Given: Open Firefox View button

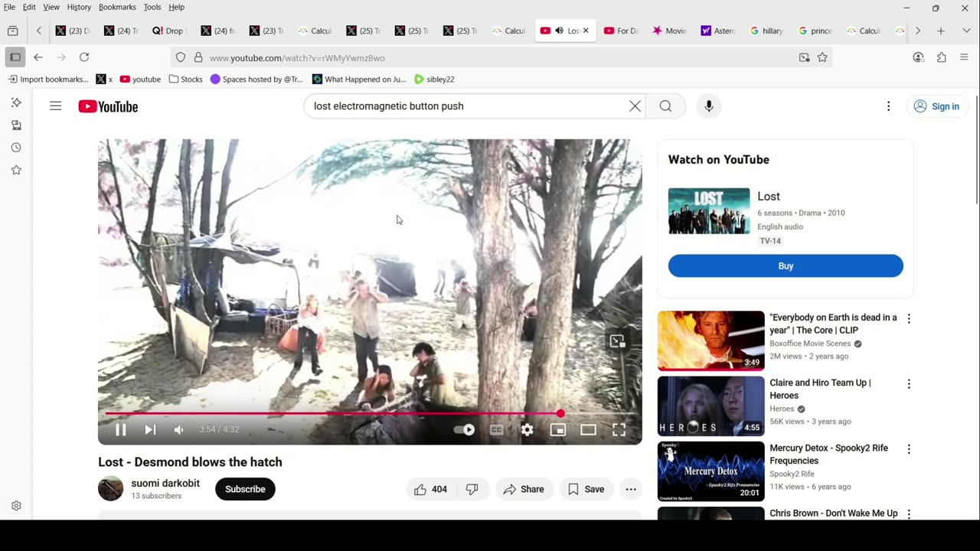Looking at the screenshot, I should (x=12, y=31).
